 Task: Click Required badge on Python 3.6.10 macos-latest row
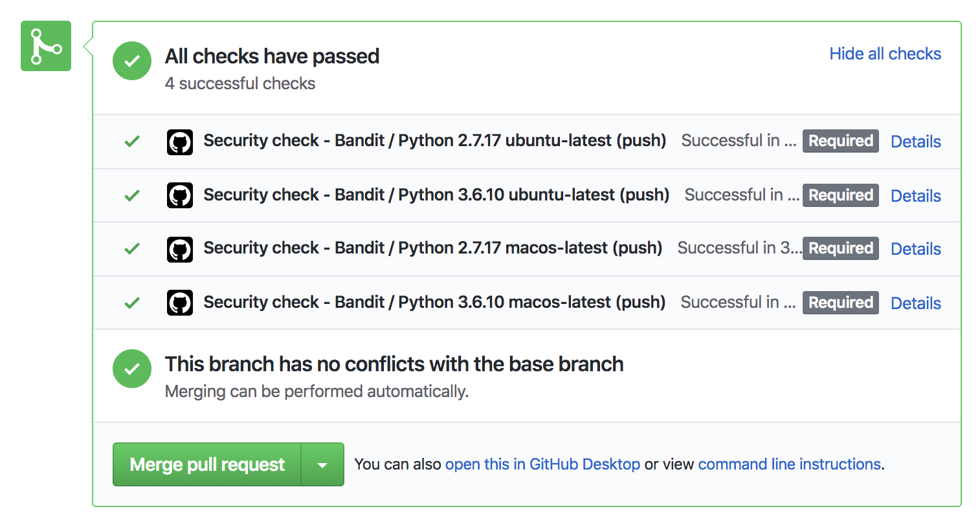[x=841, y=303]
